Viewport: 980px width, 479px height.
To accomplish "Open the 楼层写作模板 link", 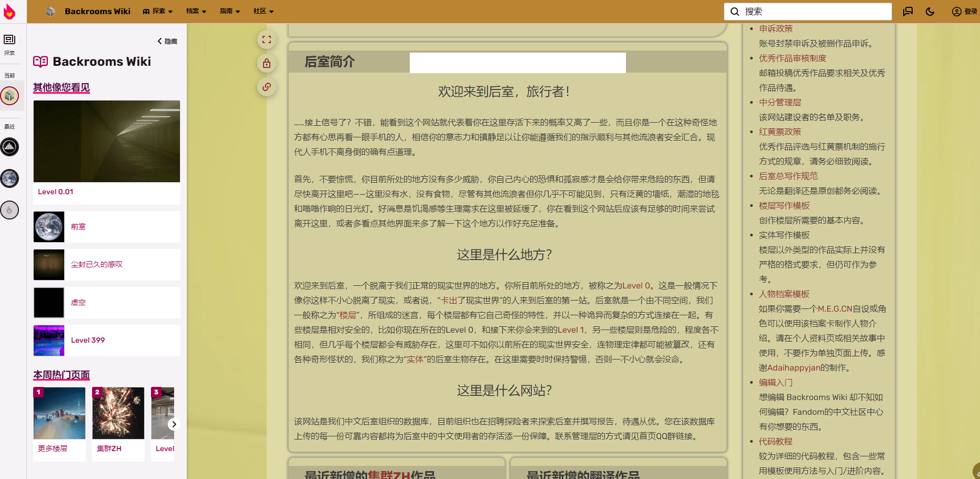I will click(x=784, y=205).
